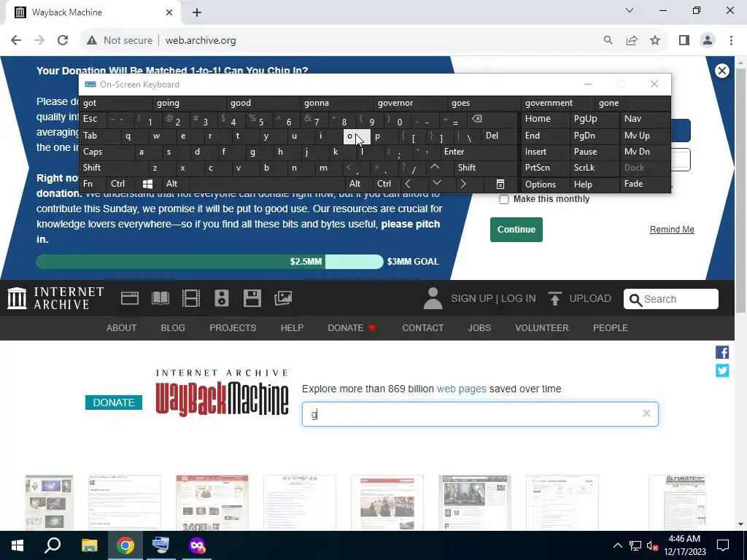The height and width of the screenshot is (560, 747).
Task: Bookmark this page with star icon
Action: pyautogui.click(x=655, y=41)
